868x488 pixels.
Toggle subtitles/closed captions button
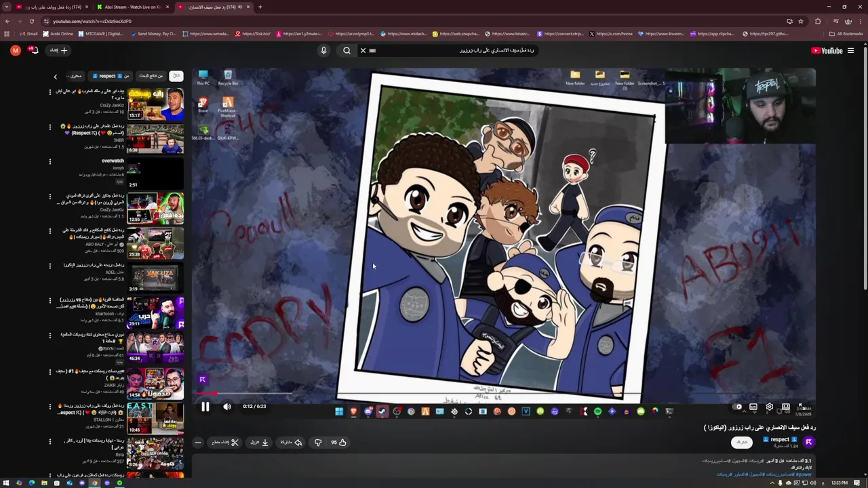point(753,407)
